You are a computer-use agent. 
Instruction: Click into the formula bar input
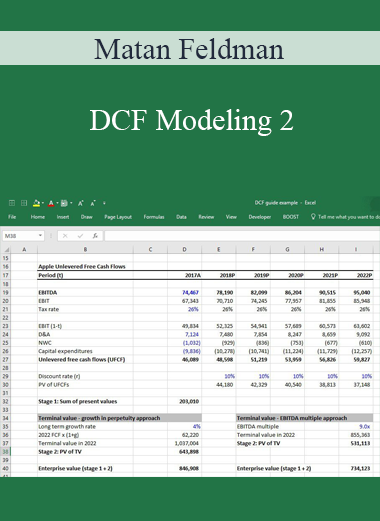point(242,236)
